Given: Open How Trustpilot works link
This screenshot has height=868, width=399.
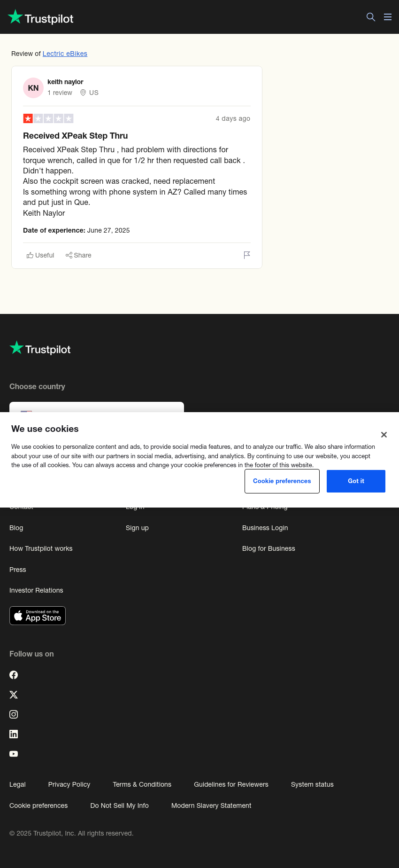Looking at the screenshot, I should click(41, 548).
